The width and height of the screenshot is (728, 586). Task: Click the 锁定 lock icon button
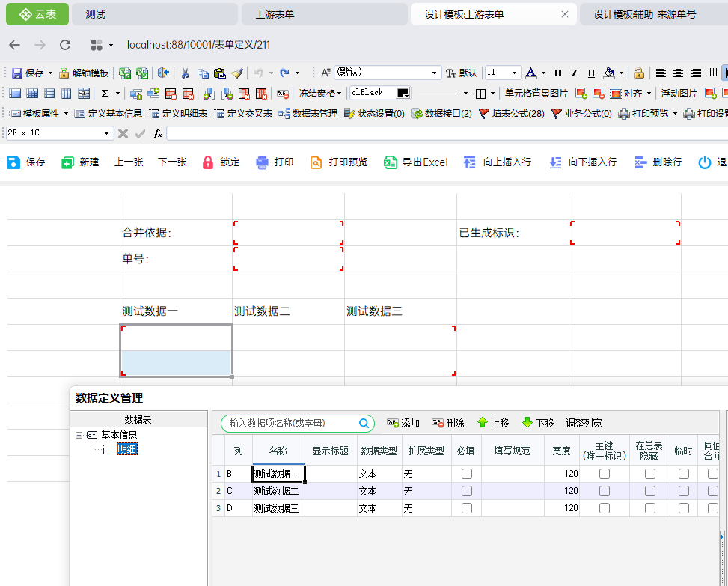[x=221, y=162]
